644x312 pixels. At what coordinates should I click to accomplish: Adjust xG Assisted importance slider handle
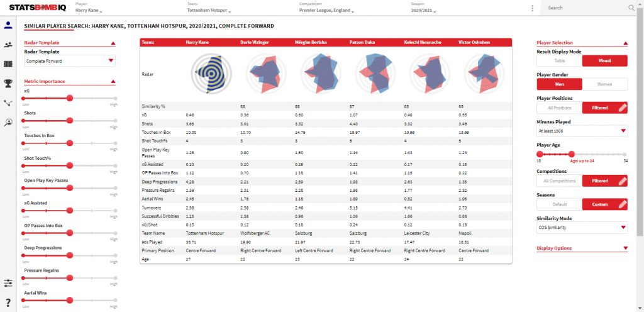69,210
